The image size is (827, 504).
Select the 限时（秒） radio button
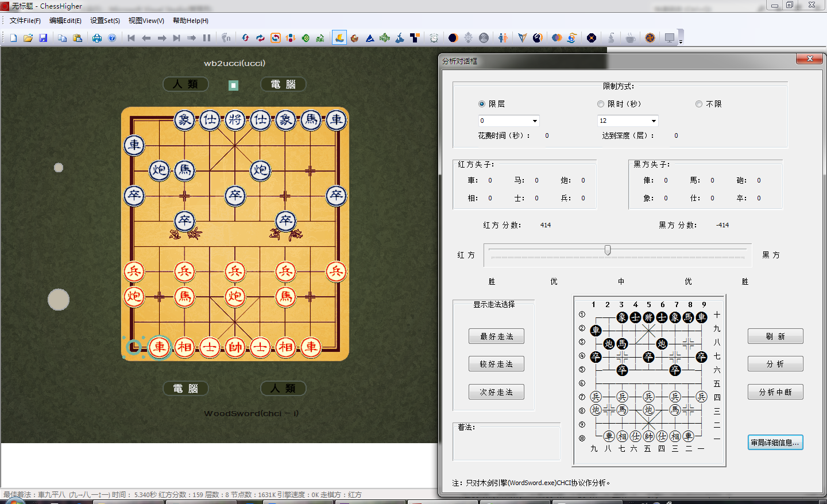click(x=601, y=104)
